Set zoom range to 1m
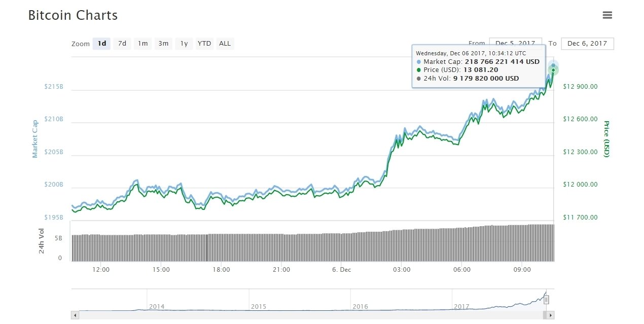This screenshot has height=324, width=644. (143, 44)
